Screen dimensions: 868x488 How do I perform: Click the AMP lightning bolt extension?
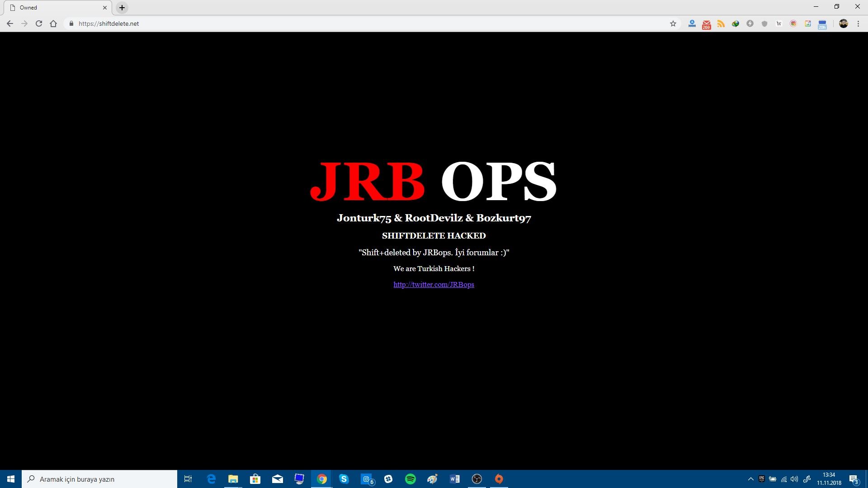point(750,23)
